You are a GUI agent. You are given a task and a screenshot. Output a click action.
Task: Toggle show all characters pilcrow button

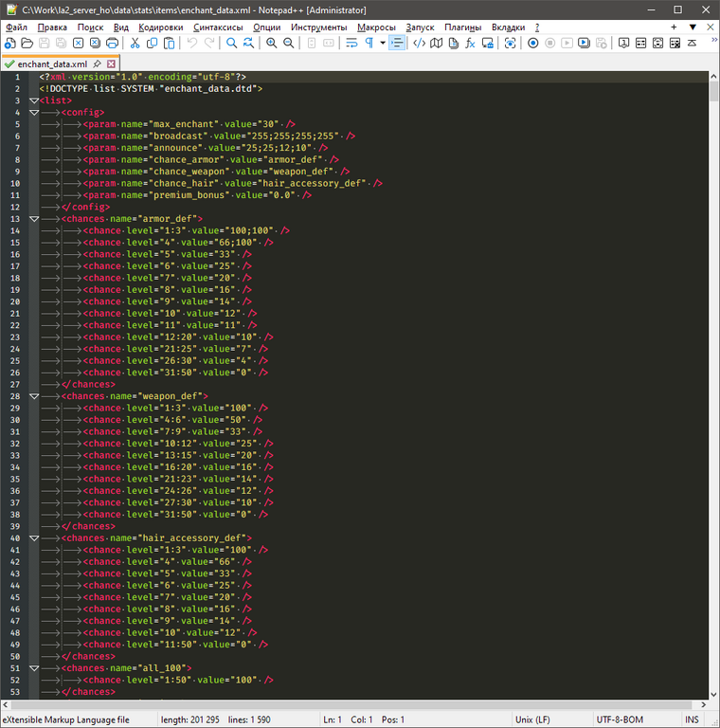click(369, 44)
